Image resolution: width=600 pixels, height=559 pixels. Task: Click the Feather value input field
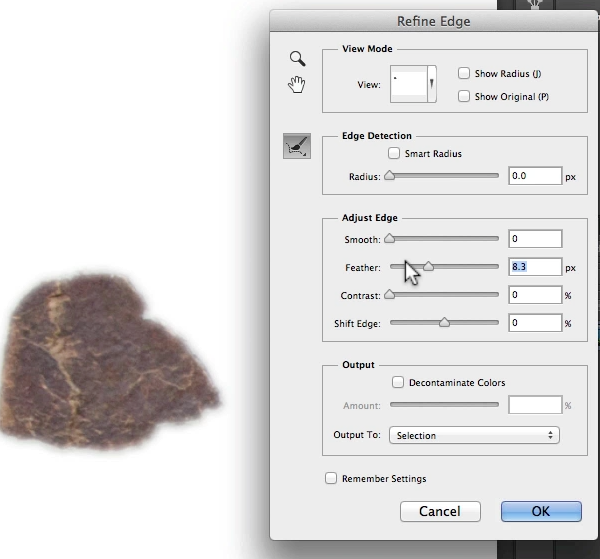(x=534, y=267)
